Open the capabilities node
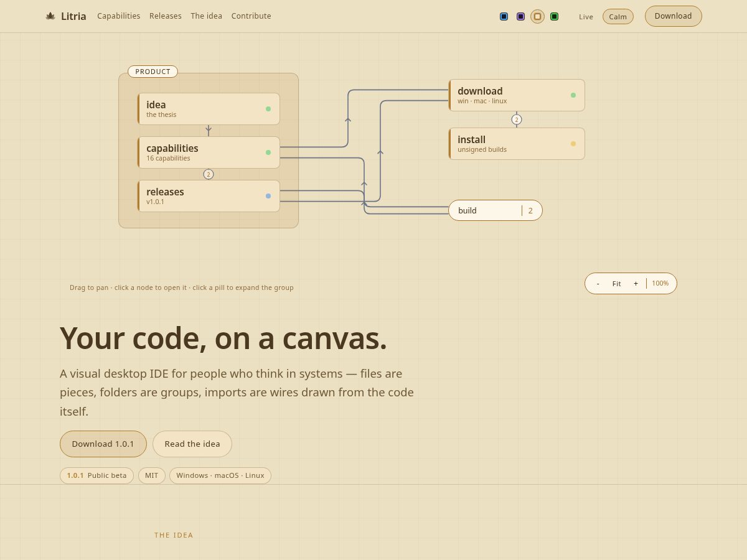 tap(209, 152)
